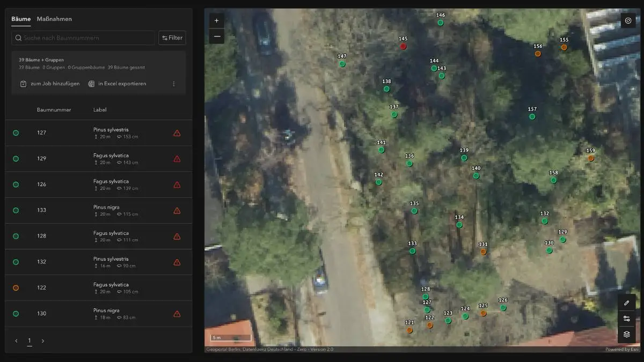The image size is (644, 362).
Task: Select tree marker 158 on map
Action: pos(554,180)
